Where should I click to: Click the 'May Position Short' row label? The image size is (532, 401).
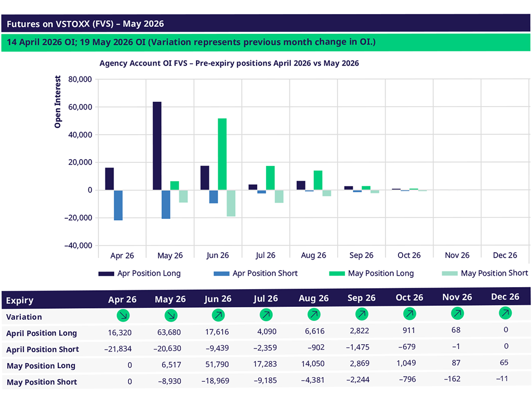click(x=42, y=382)
